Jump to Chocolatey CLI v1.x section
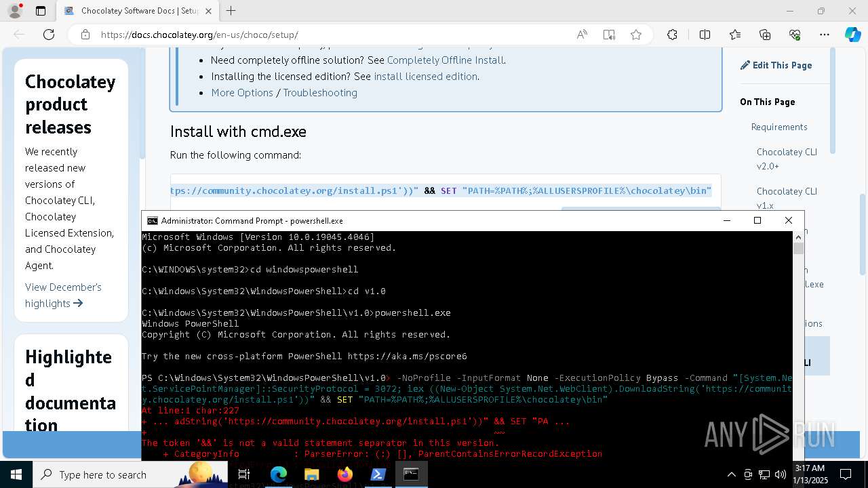 coord(787,198)
